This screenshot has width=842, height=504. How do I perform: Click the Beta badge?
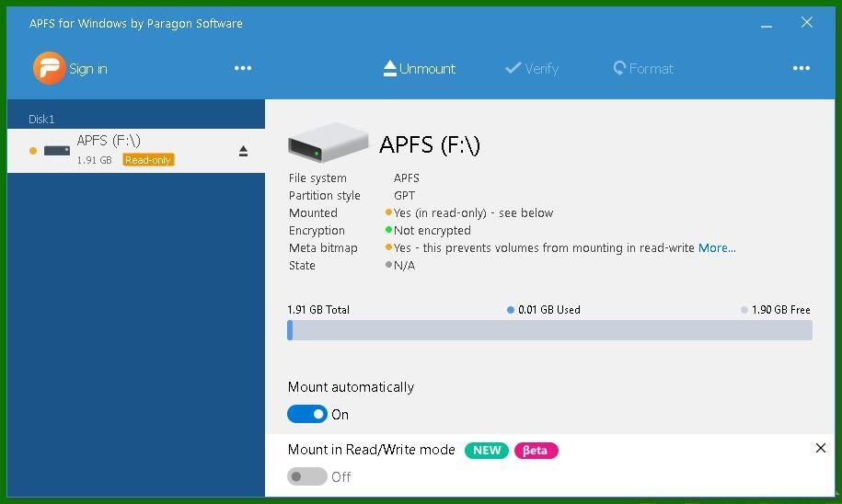pyautogui.click(x=536, y=451)
